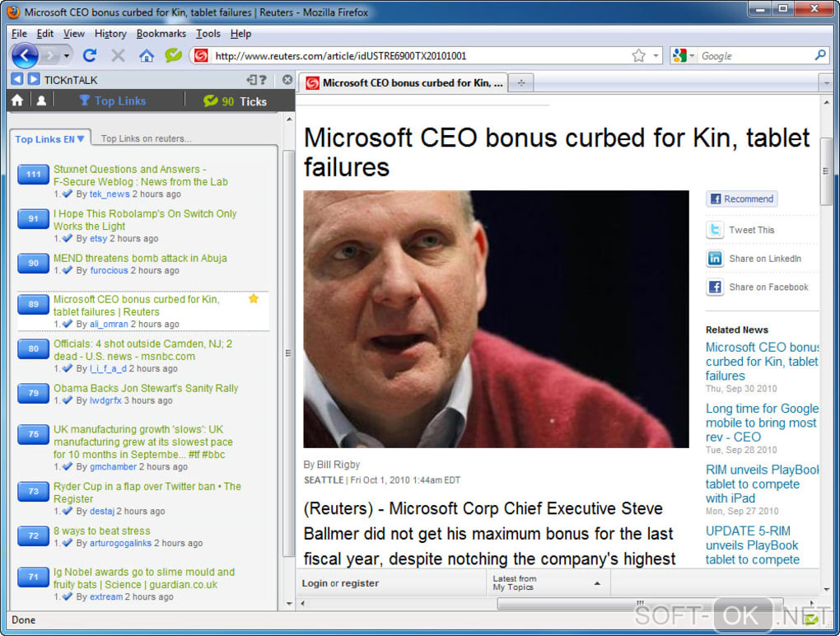Click Share on Facebook icon
The image size is (840, 636).
coord(715,287)
